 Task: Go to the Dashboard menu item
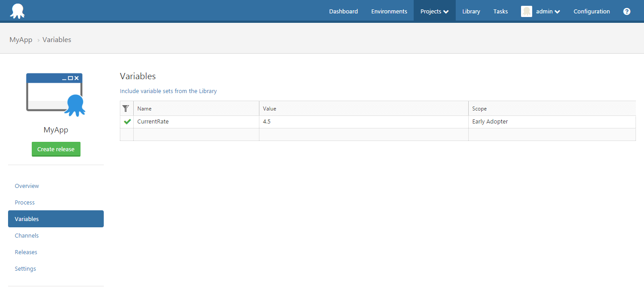tap(343, 12)
